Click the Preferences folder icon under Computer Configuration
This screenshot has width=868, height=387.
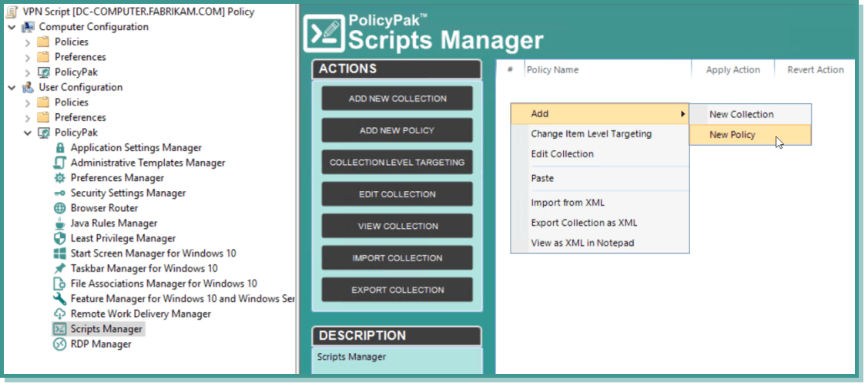(43, 57)
